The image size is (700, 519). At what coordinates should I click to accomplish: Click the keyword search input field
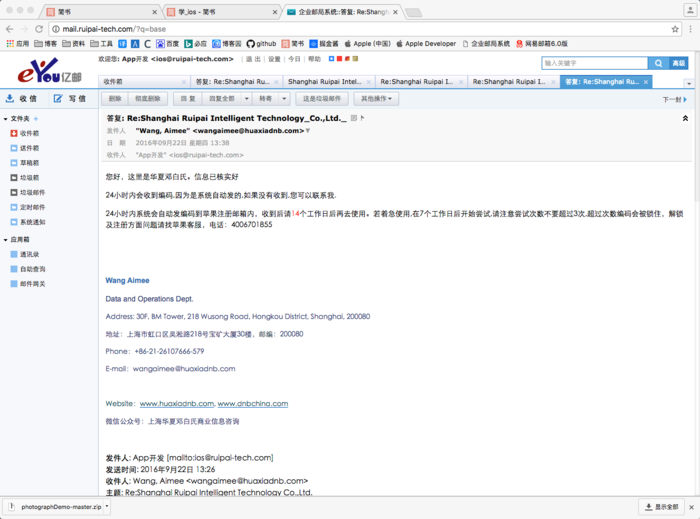(x=595, y=63)
